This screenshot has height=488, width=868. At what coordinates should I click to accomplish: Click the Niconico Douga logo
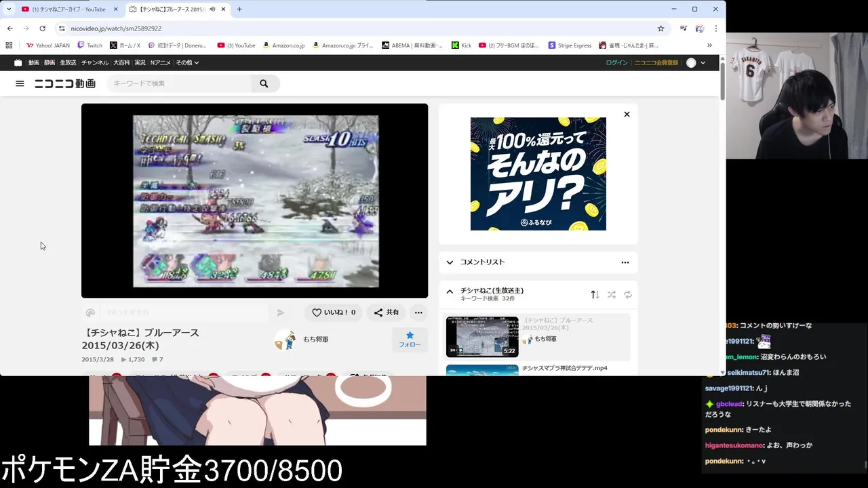(x=65, y=83)
